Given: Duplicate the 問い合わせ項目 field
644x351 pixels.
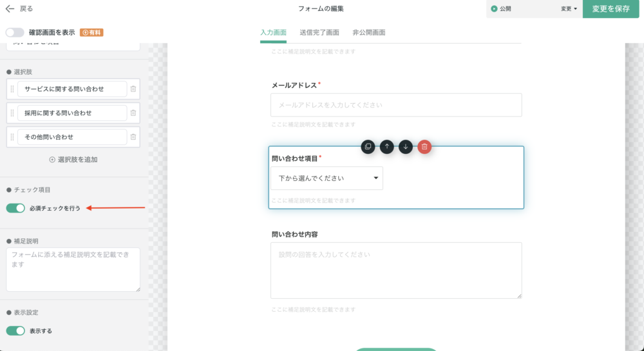Looking at the screenshot, I should coord(368,147).
